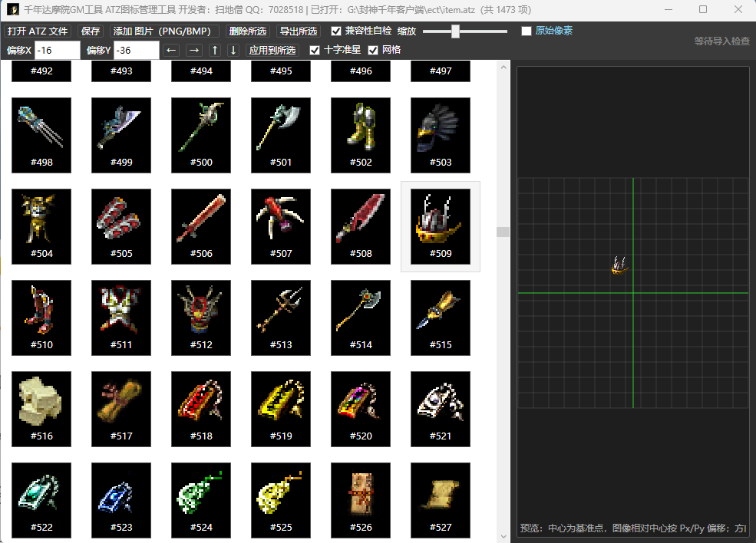
Task: Click the 缩放 zoom slider handle
Action: [455, 31]
